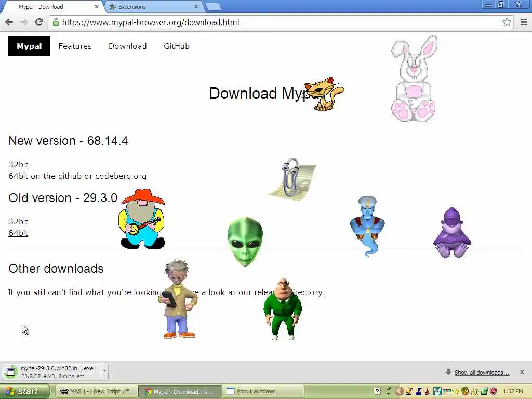Click the address bar URL field
The image size is (532, 399).
[x=280, y=22]
